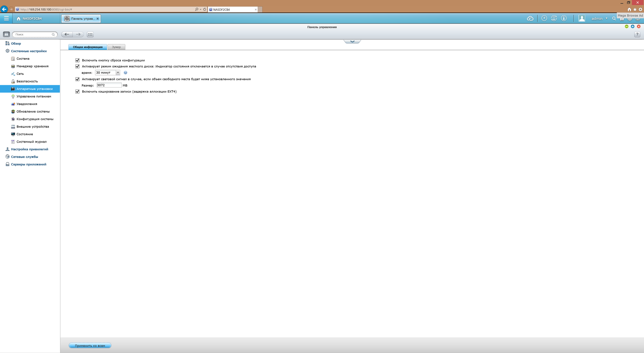Click the help icon beside time dropdown
Viewport: 644px width, 353px height.
tap(125, 73)
